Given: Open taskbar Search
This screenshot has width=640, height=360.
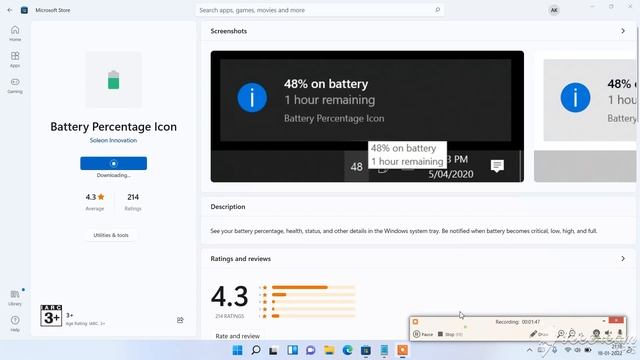Looking at the screenshot, I should point(256,350).
